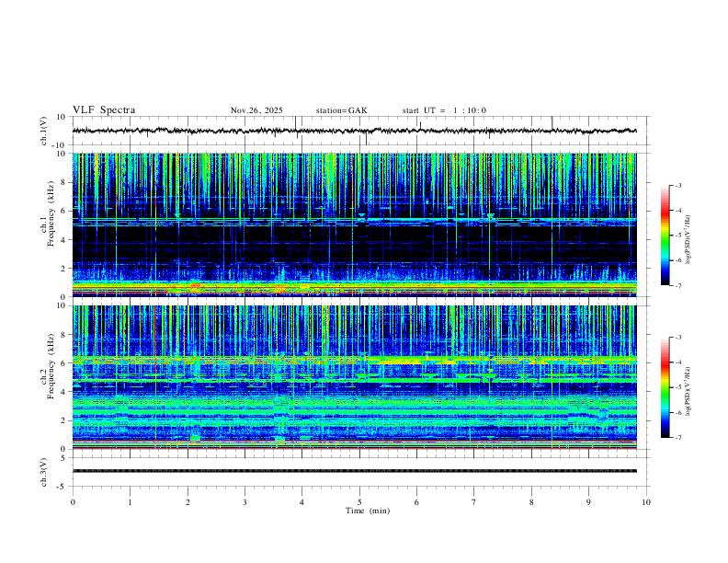
Task: Click the "VLF Spectra" plot title
Action: click(x=104, y=110)
